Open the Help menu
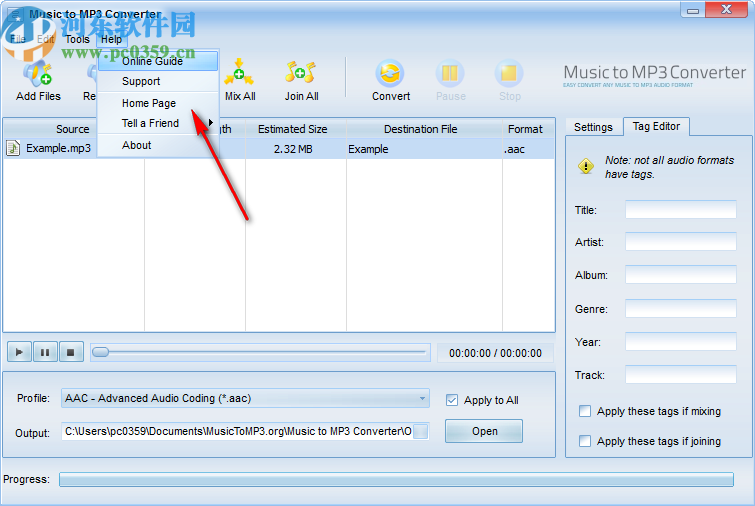The image size is (755, 506). [x=111, y=39]
